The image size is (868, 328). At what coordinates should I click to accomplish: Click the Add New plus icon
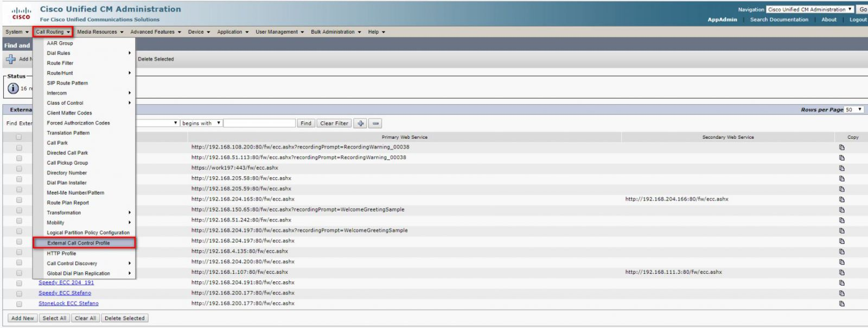tap(11, 59)
